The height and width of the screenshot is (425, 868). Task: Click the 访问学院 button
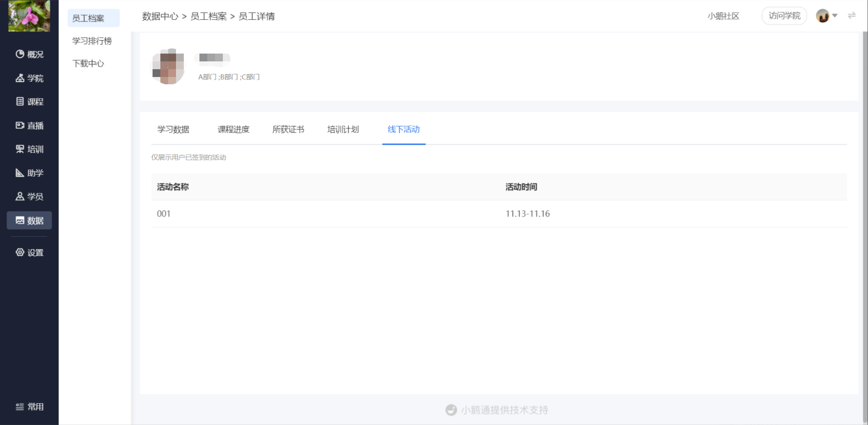point(784,16)
